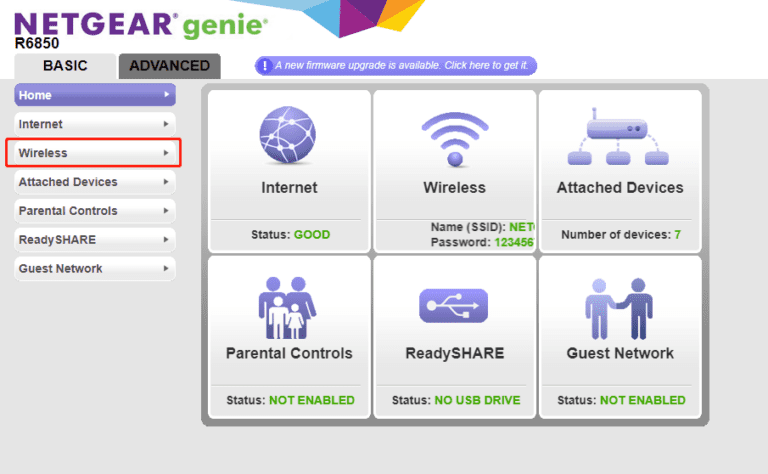
Task: Open Attached Devices in the sidebar
Action: (x=68, y=182)
